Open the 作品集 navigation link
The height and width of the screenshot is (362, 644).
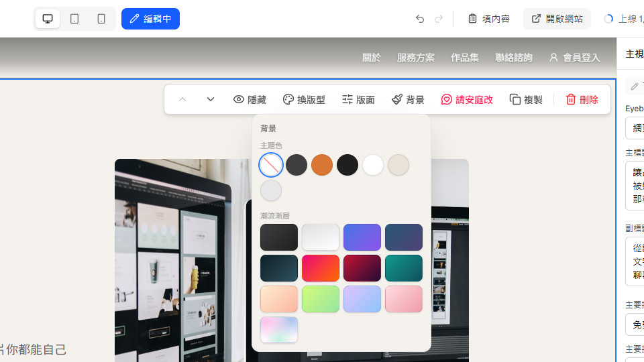pos(464,58)
